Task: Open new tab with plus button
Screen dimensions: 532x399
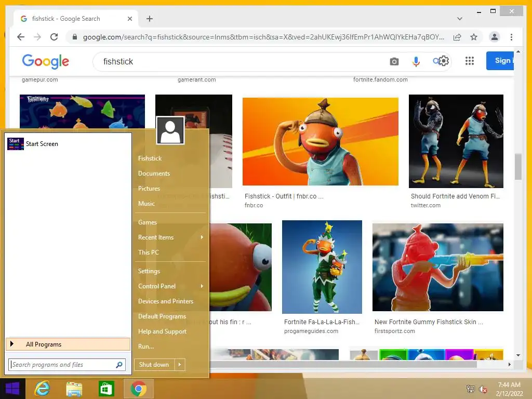Action: (150, 19)
